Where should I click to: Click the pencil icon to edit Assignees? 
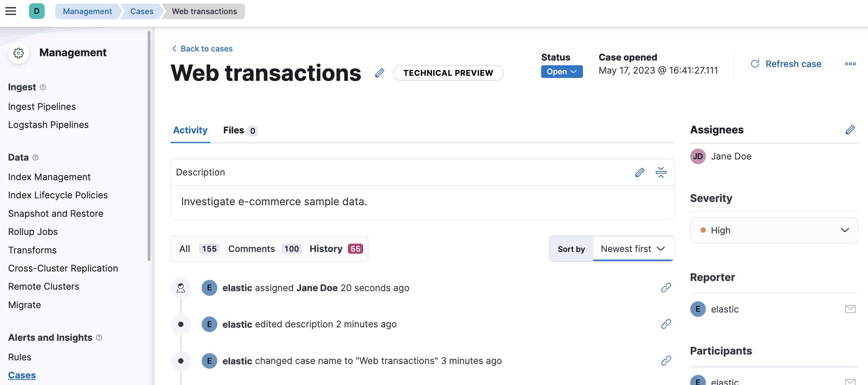pos(850,130)
